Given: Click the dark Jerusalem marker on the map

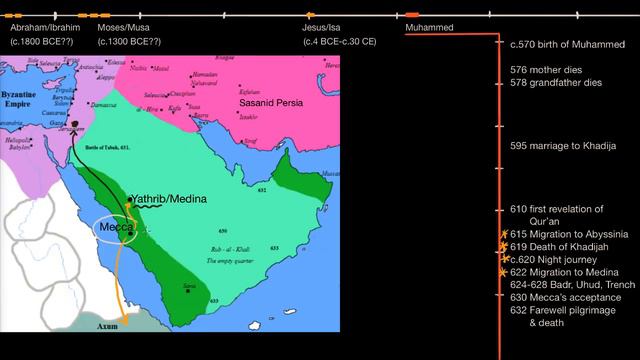Looking at the screenshot, I should pyautogui.click(x=75, y=124).
